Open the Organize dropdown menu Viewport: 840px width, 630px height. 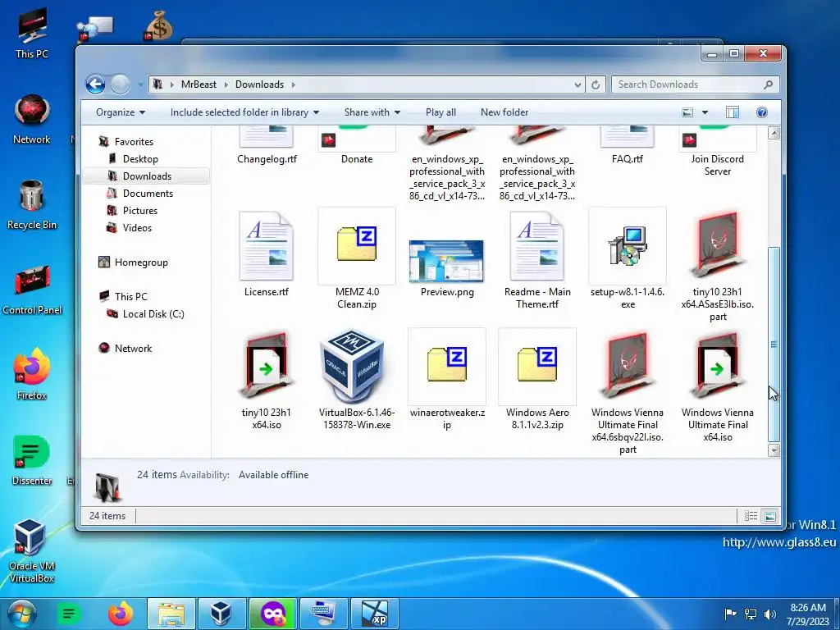(x=121, y=112)
